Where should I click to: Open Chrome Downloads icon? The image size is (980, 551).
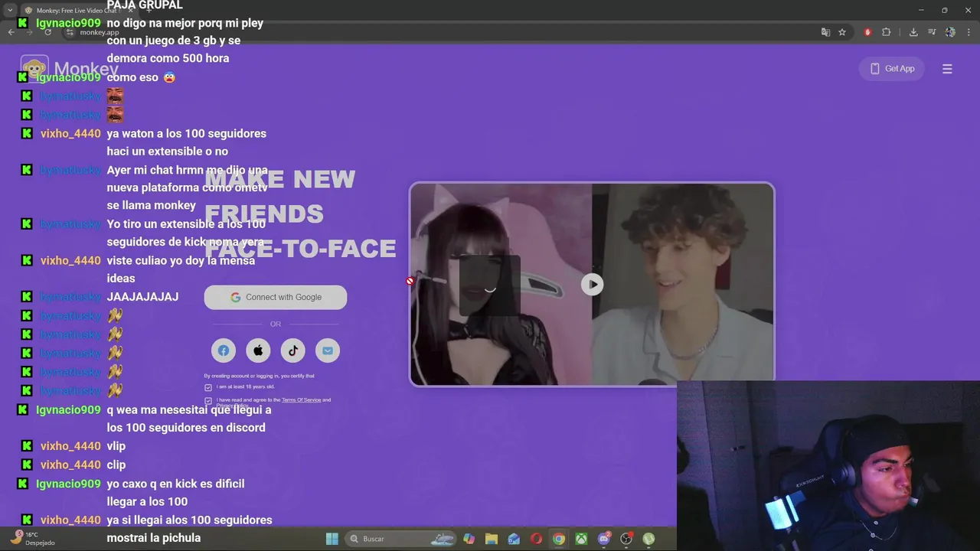pos(913,32)
